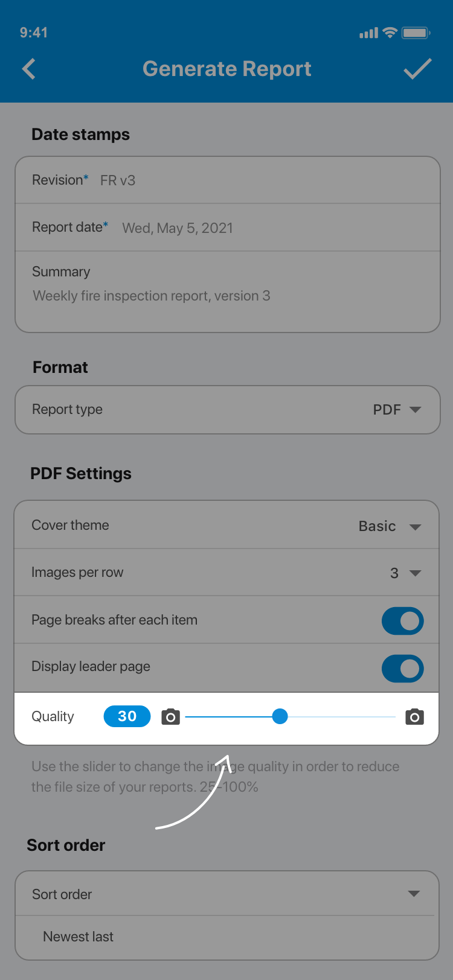The height and width of the screenshot is (980, 453).
Task: Open the Report type PDF dropdown
Action: [396, 410]
